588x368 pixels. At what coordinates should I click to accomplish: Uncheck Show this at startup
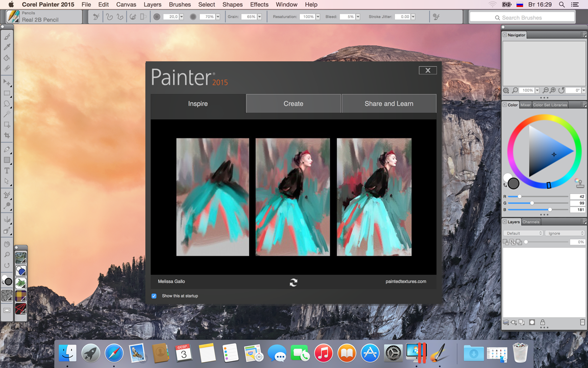tap(154, 296)
